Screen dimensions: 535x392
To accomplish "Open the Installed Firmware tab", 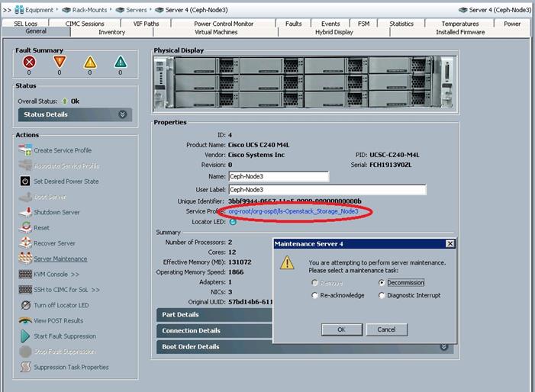I will tap(460, 32).
